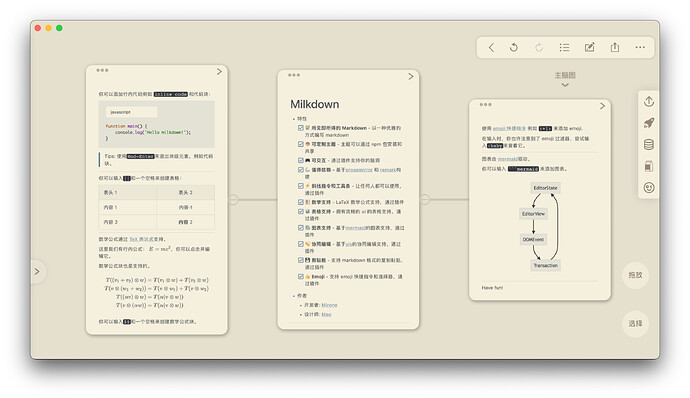Click the upload arrow icon in right sidebar

pyautogui.click(x=649, y=102)
